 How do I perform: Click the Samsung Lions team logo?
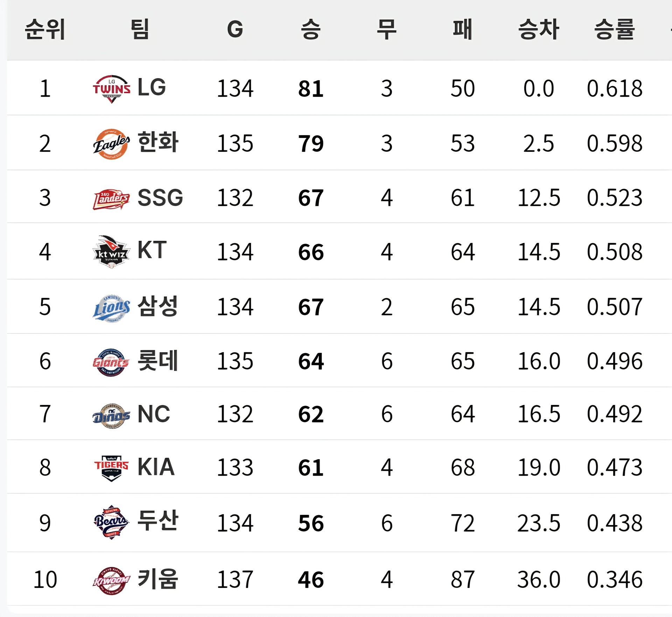[x=111, y=308]
